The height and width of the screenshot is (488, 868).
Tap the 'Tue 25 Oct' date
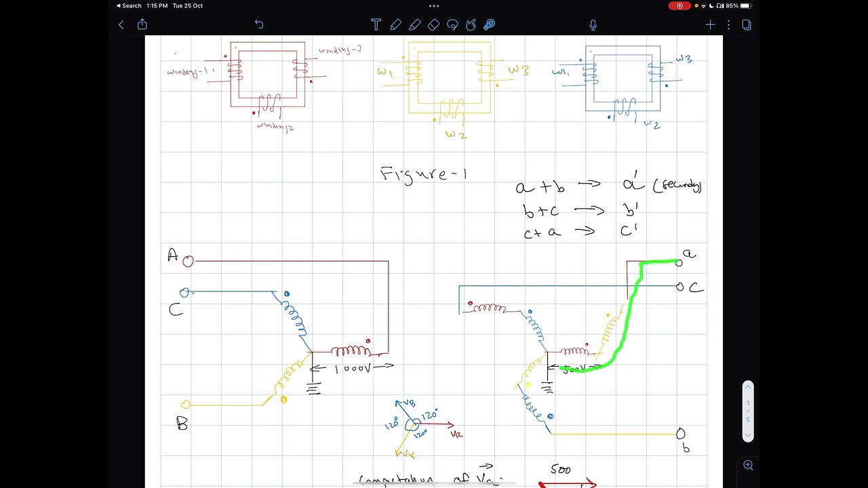pyautogui.click(x=188, y=5)
